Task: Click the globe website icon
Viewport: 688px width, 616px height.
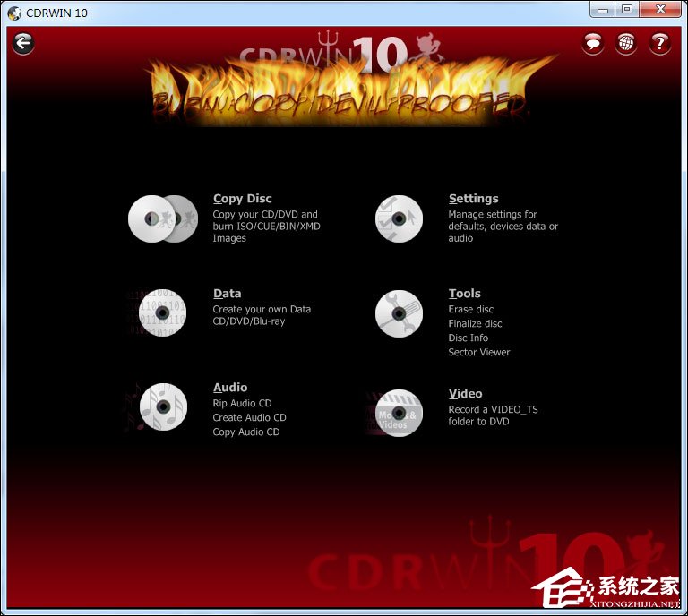Action: point(626,43)
